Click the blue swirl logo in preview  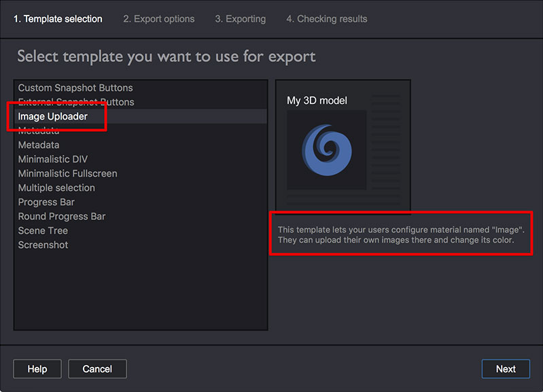(x=327, y=150)
